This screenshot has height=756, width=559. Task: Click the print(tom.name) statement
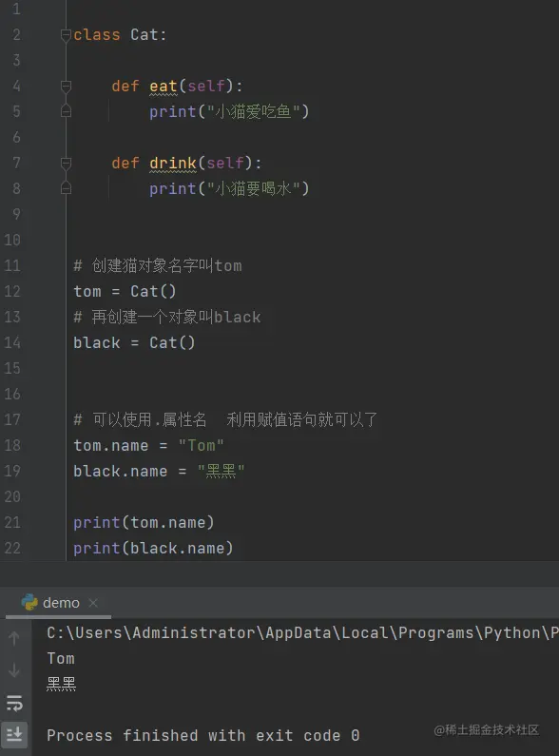(144, 523)
